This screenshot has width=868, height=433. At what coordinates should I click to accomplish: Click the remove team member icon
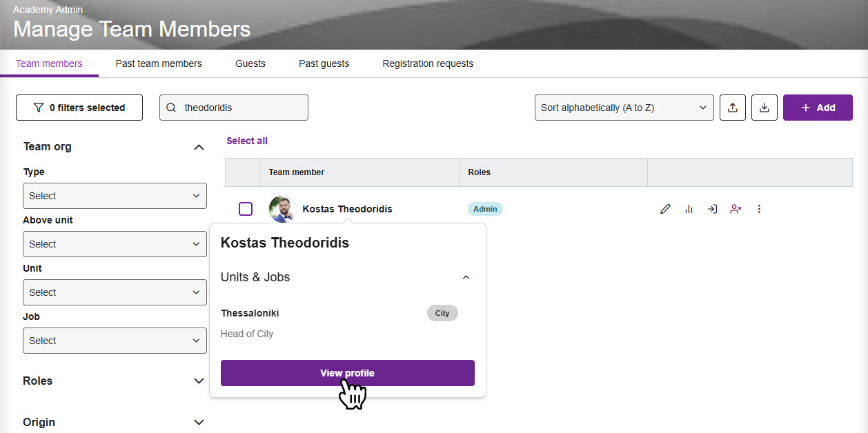coord(736,209)
